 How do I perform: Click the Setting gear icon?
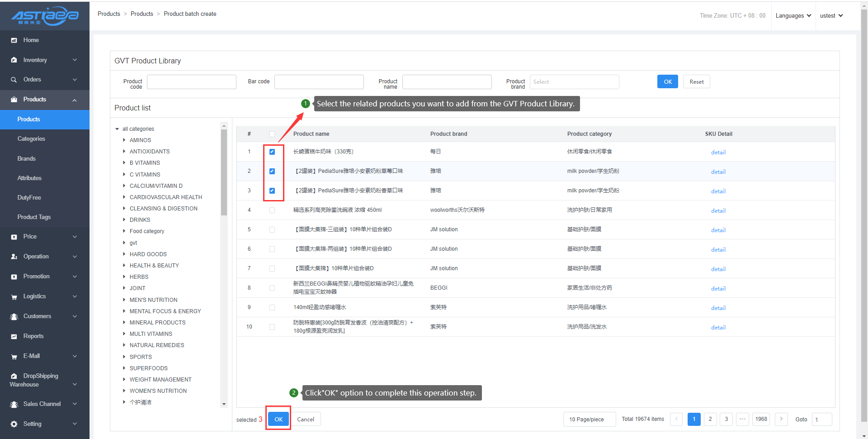tap(14, 424)
